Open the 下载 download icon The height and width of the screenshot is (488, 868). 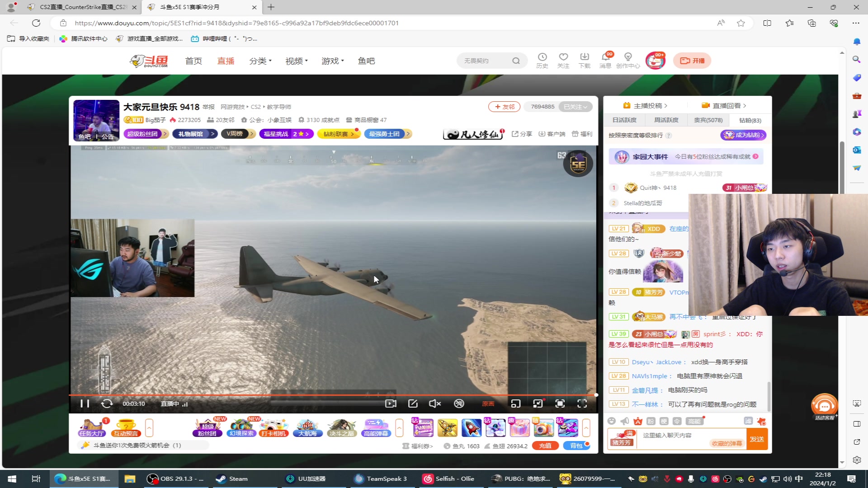tap(585, 60)
